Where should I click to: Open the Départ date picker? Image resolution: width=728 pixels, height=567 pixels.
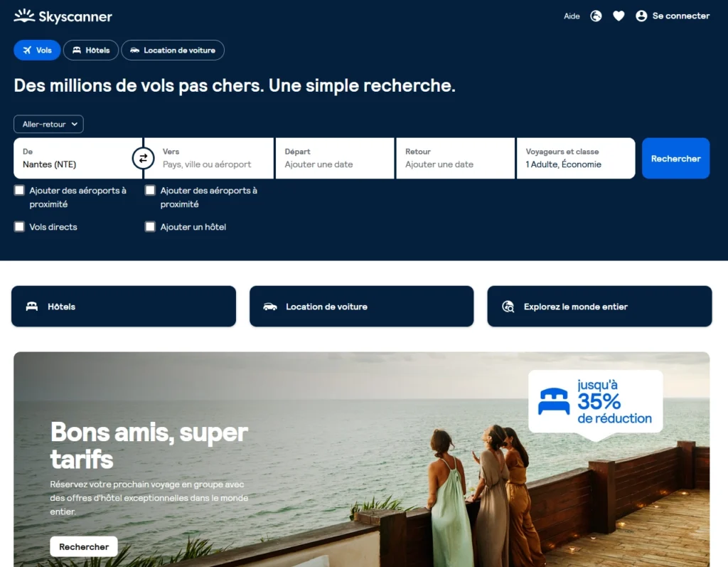click(335, 159)
